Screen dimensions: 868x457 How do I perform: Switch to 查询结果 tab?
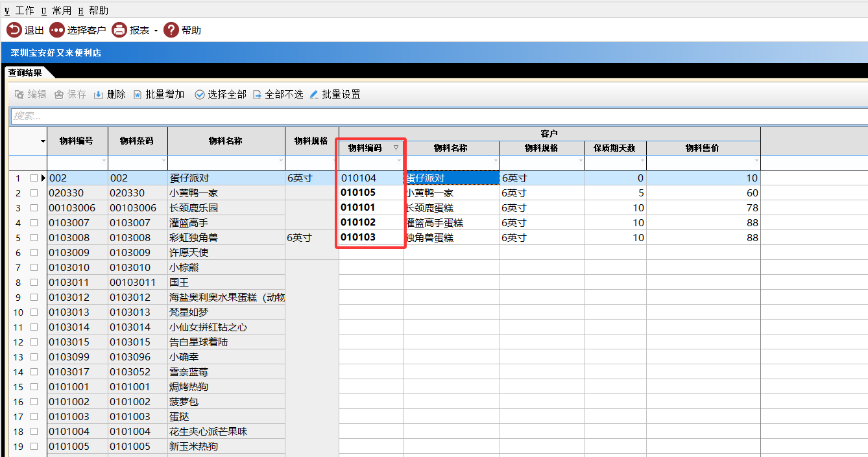click(x=25, y=73)
